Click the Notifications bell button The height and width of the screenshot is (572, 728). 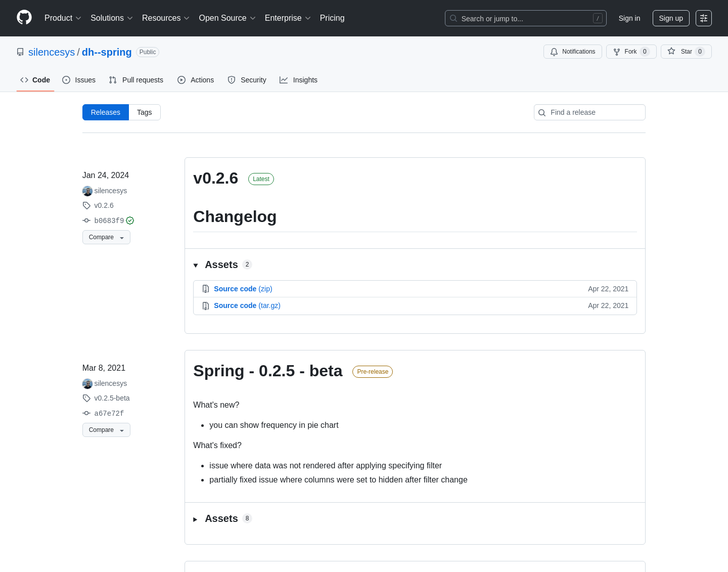pyautogui.click(x=573, y=52)
